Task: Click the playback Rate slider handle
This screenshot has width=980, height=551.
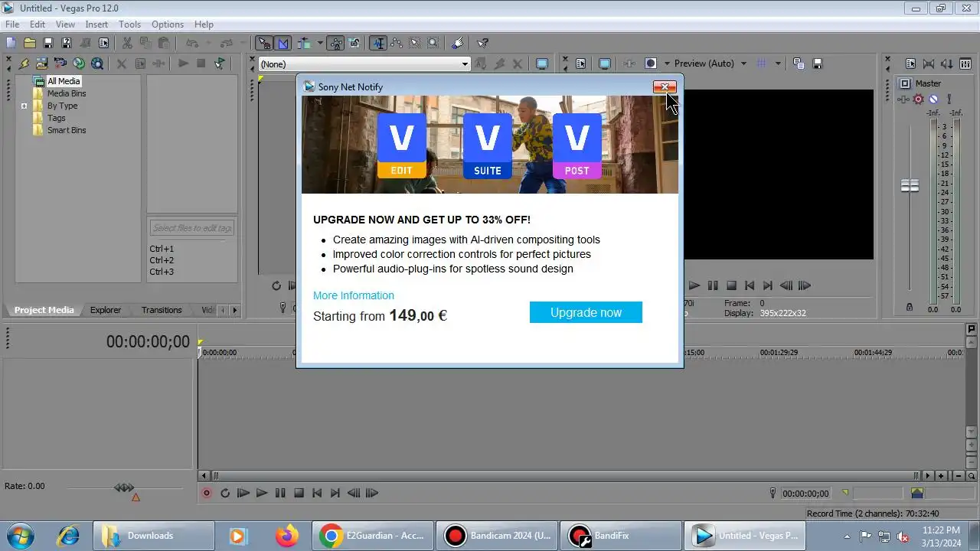Action: (x=124, y=487)
